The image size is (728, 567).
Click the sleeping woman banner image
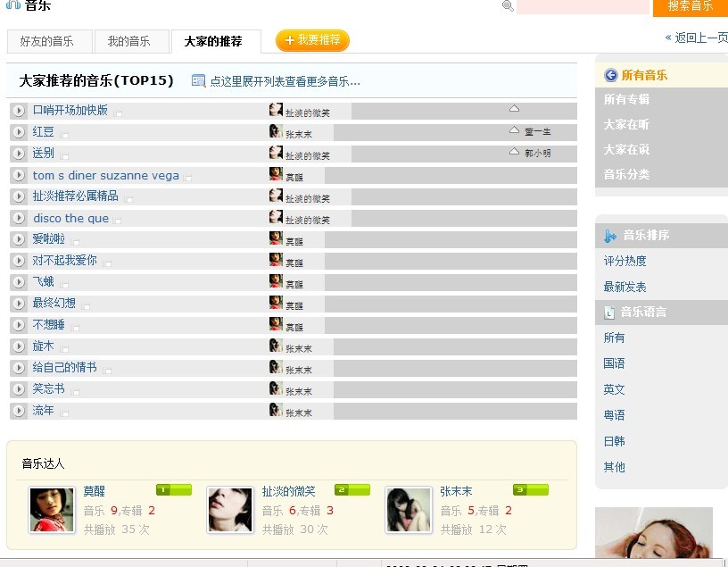pyautogui.click(x=654, y=532)
